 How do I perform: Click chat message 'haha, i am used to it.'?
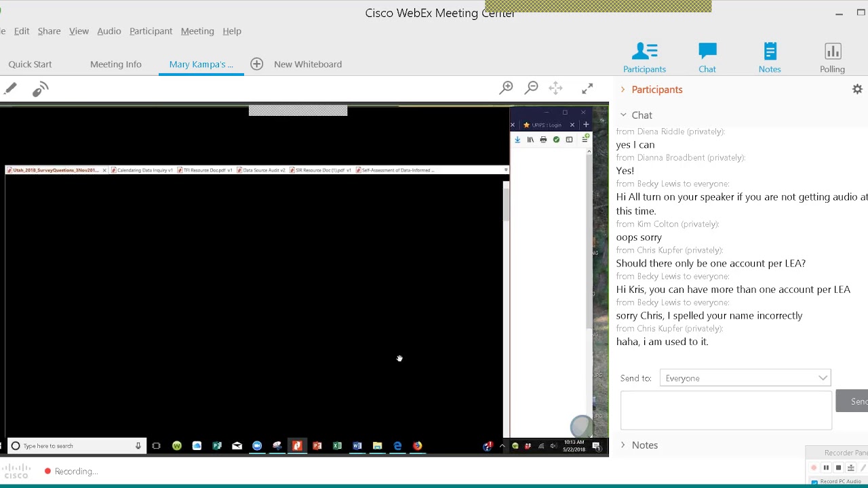(x=662, y=342)
